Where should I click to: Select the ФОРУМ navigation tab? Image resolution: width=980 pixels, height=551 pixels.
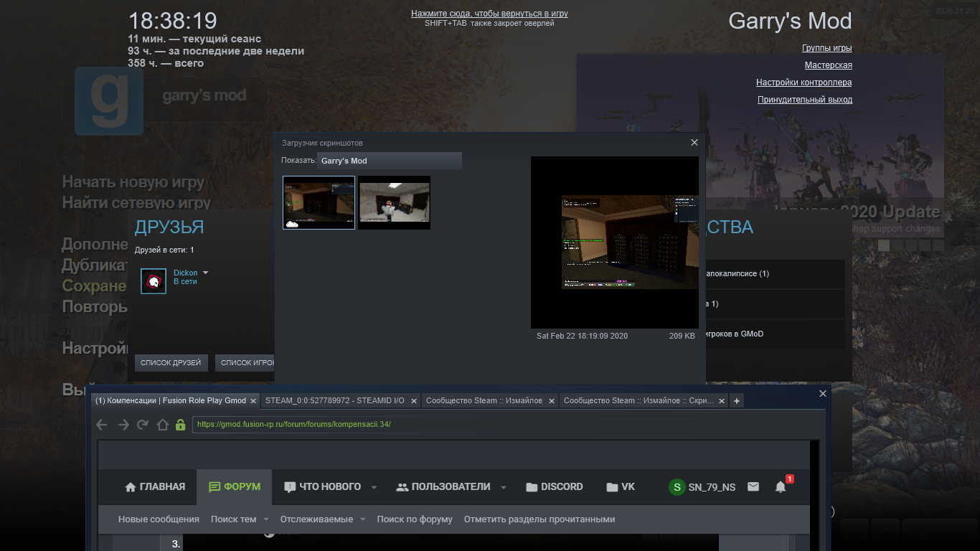pos(235,486)
